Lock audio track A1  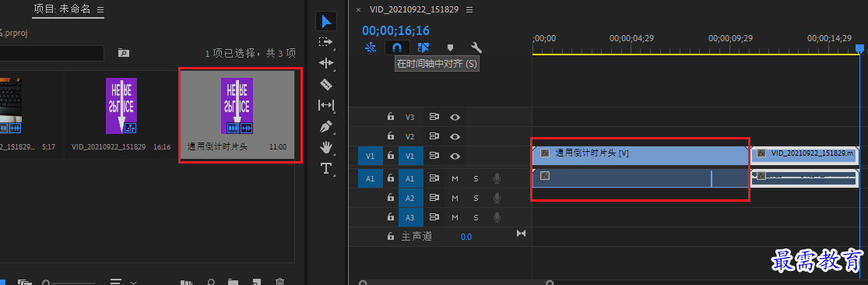pos(391,178)
